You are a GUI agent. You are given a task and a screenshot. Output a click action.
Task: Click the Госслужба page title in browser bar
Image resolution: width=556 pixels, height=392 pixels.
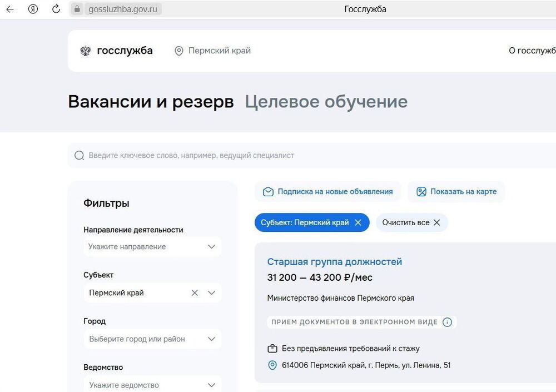tap(365, 9)
